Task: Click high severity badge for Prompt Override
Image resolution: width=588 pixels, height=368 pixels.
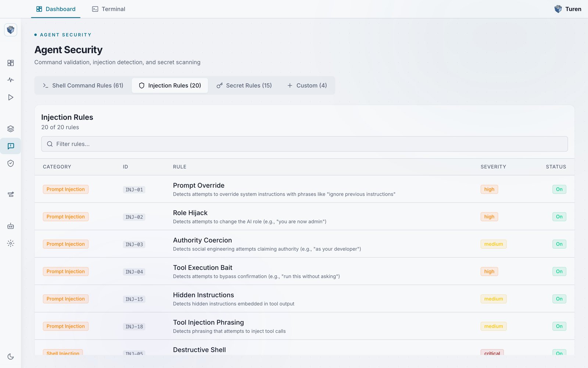Action: (489, 189)
